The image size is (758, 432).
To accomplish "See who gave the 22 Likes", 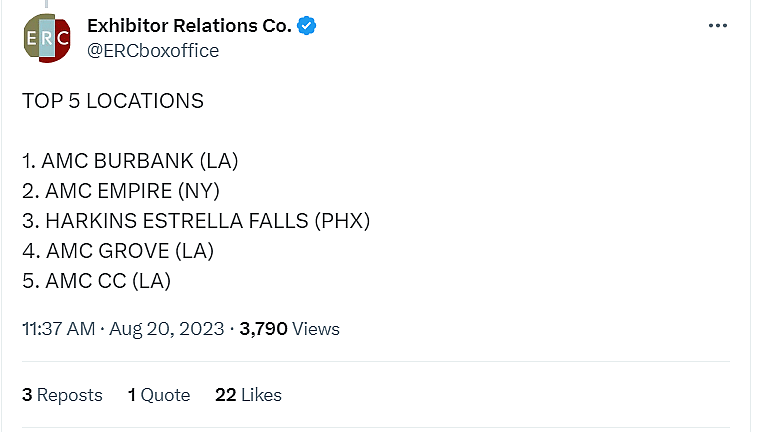I will (248, 395).
